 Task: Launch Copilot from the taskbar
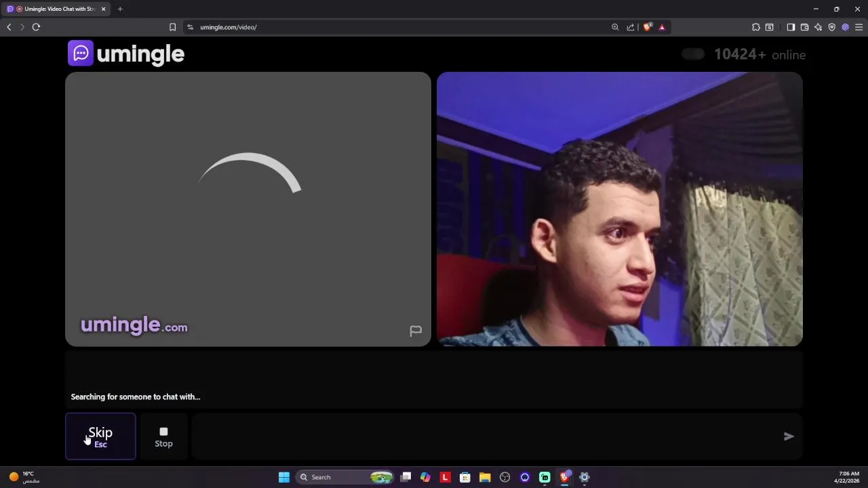click(425, 477)
